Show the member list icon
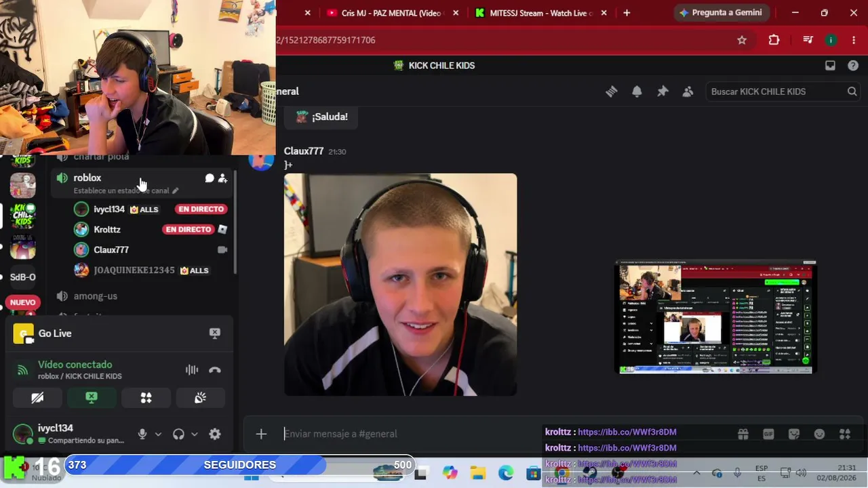The height and width of the screenshot is (488, 868). 688,91
